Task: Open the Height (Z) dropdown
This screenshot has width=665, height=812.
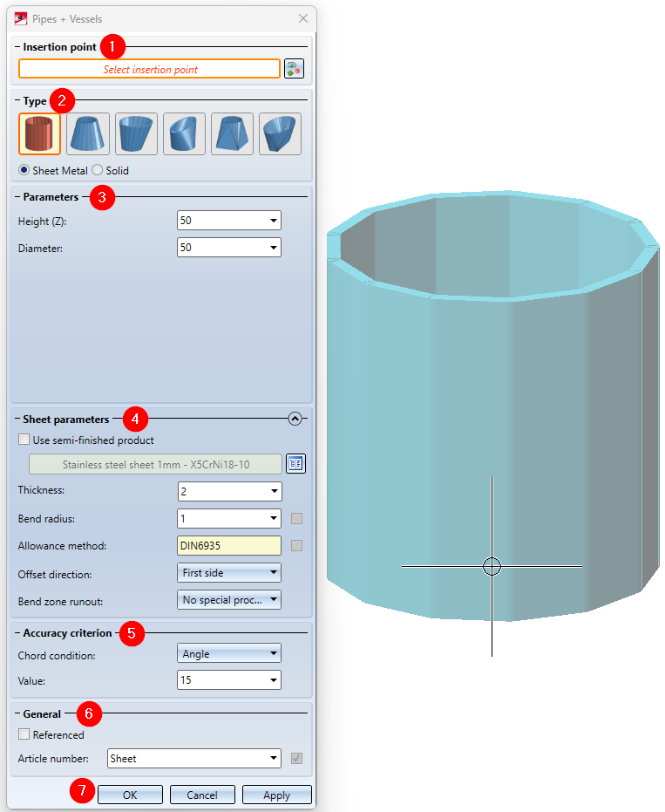Action: [274, 221]
